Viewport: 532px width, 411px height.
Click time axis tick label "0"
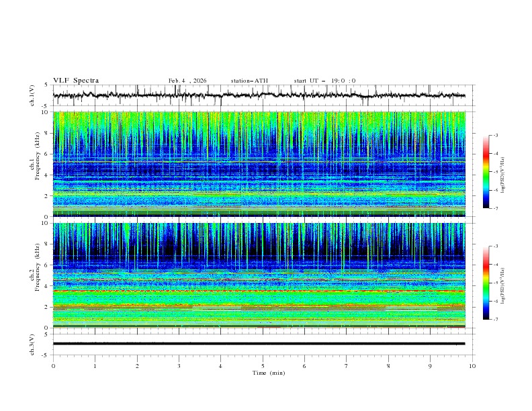(x=53, y=366)
